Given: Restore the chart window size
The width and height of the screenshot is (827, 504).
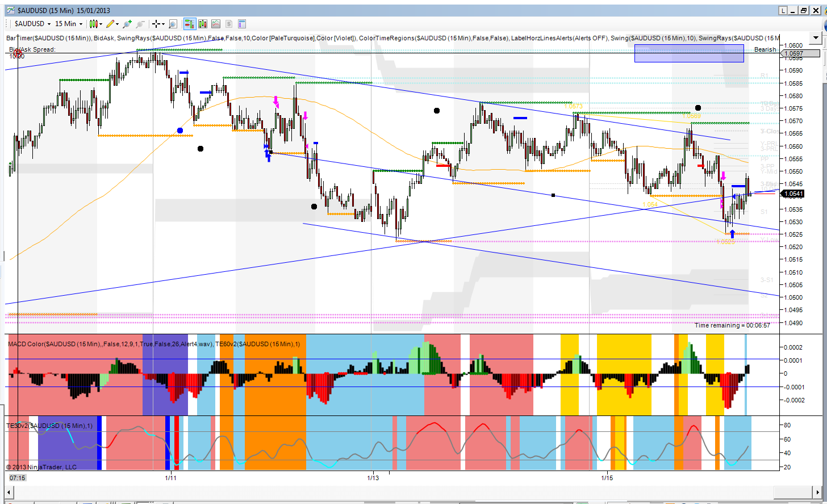Looking at the screenshot, I should pos(804,10).
